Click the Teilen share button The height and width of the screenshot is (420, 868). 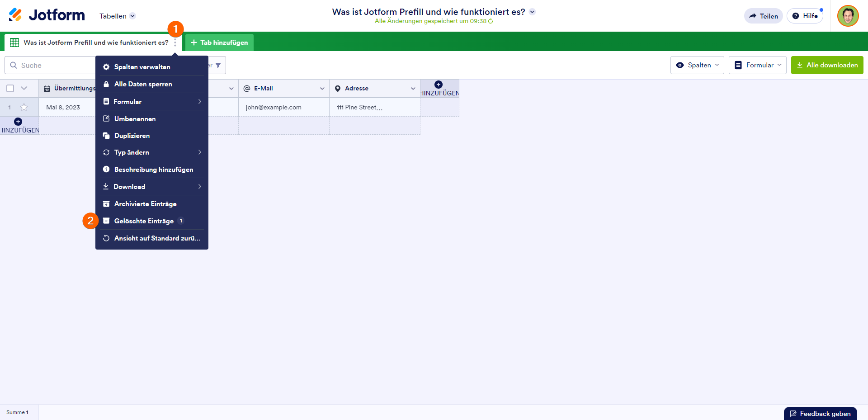tap(764, 16)
